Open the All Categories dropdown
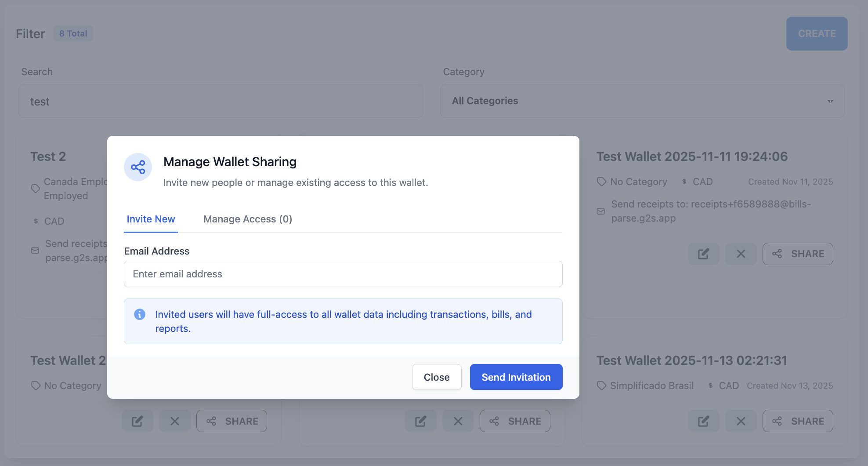Viewport: 868px width, 466px height. click(642, 101)
